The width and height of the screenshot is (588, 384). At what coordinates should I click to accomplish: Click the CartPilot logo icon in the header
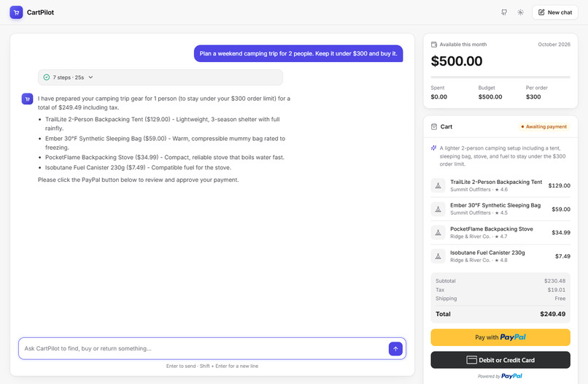coord(16,12)
